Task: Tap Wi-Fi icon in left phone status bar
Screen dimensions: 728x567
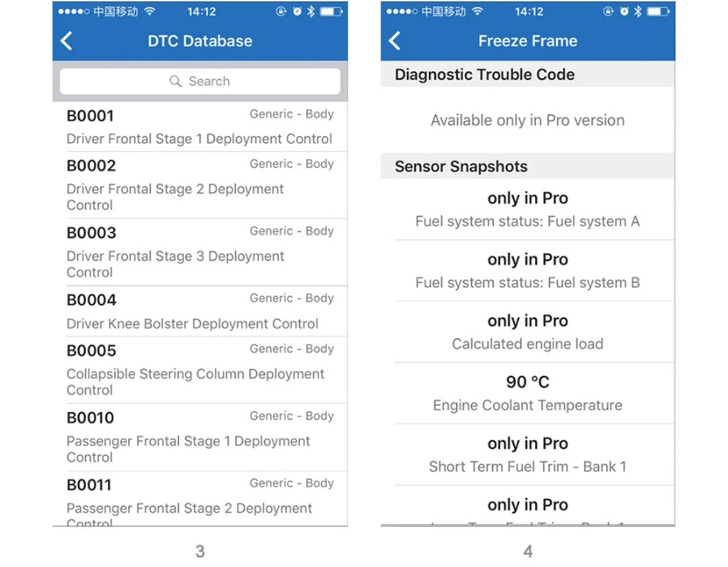Action: pyautogui.click(x=149, y=11)
